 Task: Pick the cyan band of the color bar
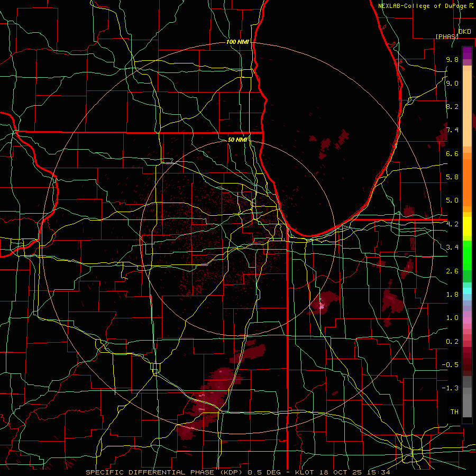coord(467,291)
